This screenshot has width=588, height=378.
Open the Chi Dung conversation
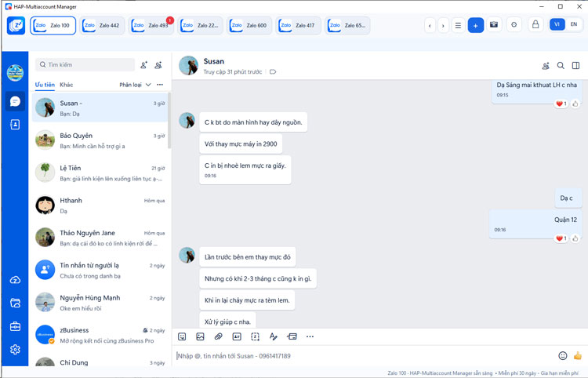point(100,362)
